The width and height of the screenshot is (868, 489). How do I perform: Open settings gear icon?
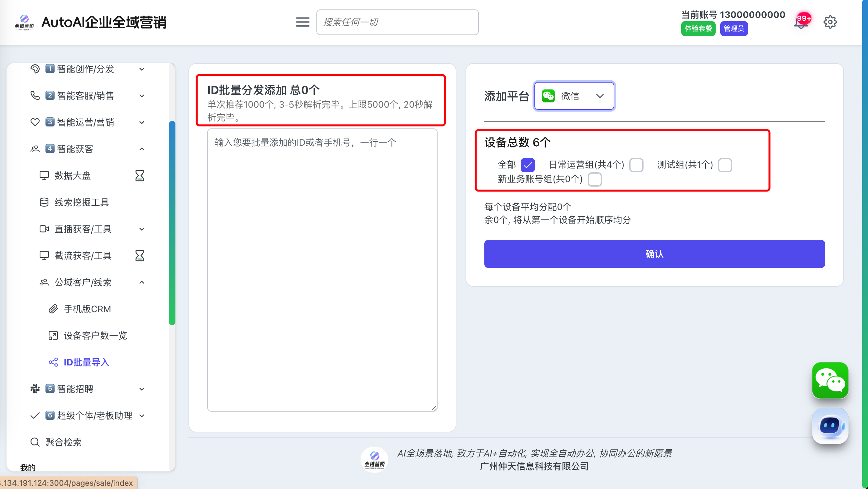pos(830,22)
